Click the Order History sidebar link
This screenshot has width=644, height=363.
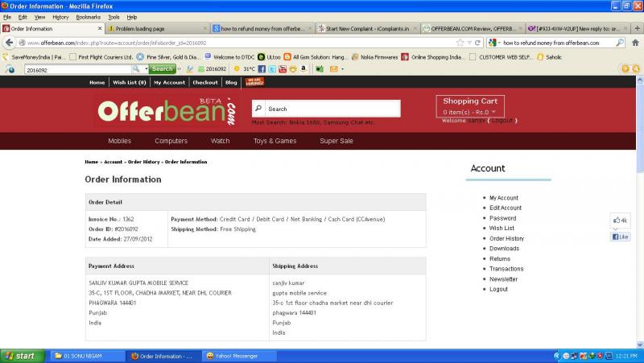tap(506, 238)
